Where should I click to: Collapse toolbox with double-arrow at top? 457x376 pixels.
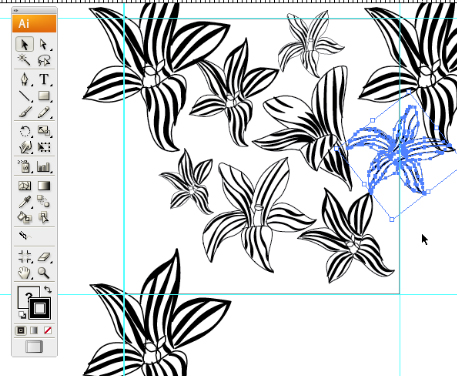tap(16, 11)
